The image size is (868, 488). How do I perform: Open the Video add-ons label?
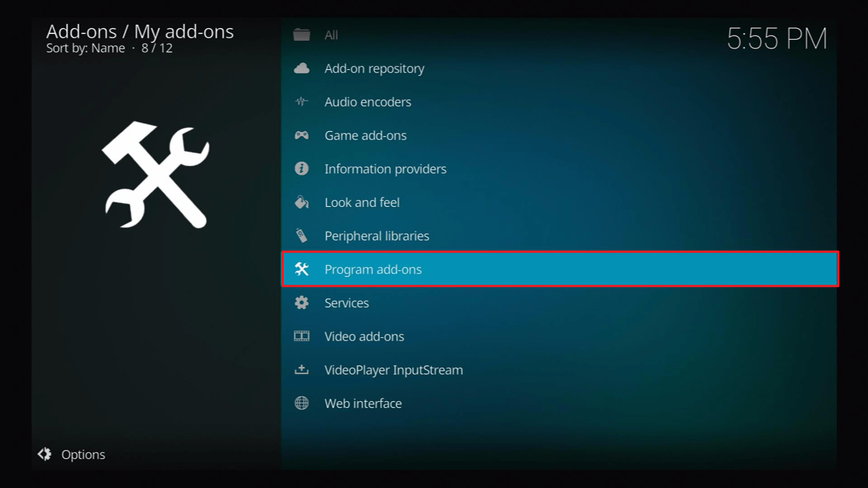point(364,336)
